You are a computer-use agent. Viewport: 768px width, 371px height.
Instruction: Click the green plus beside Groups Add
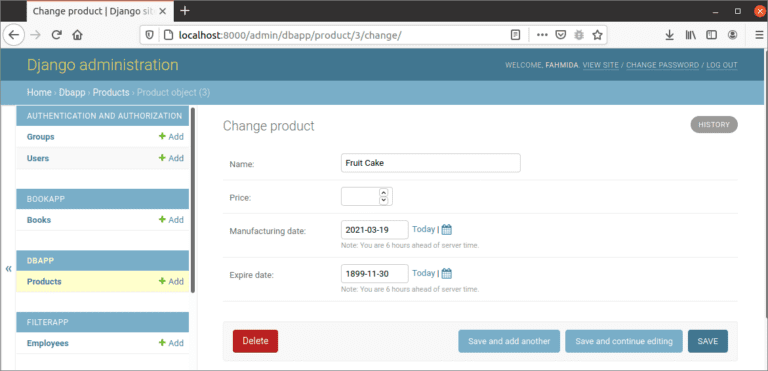[x=162, y=137]
